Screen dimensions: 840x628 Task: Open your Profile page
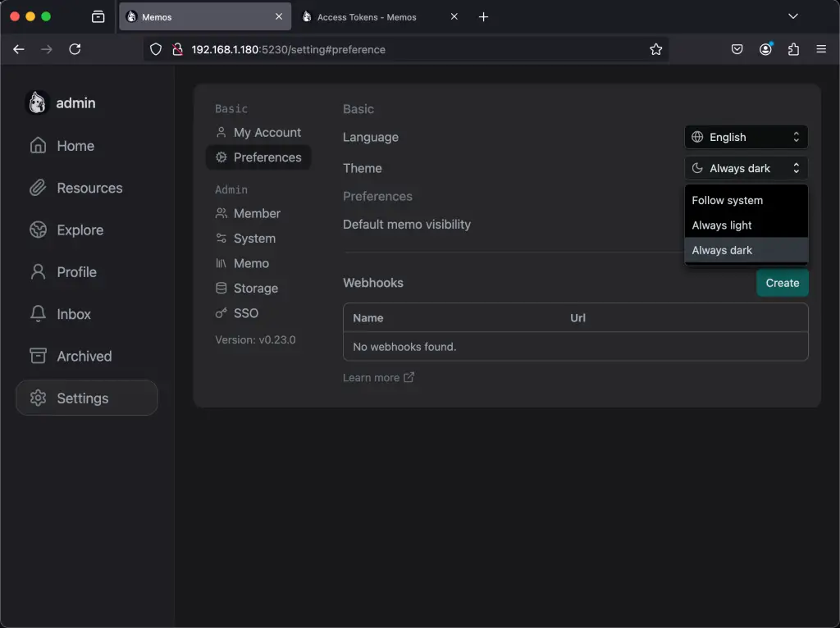pyautogui.click(x=75, y=271)
